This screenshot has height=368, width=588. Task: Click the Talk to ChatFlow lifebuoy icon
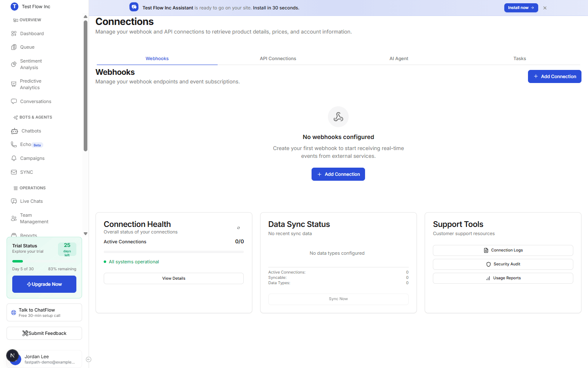coord(13,312)
